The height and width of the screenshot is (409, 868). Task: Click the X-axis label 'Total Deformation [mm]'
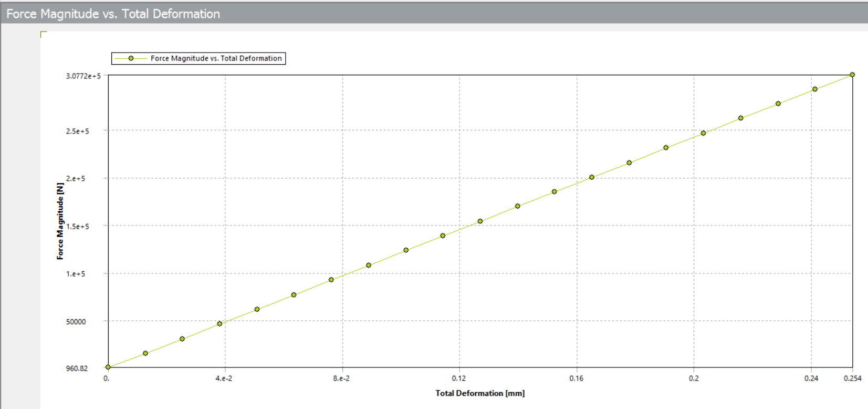(x=480, y=393)
